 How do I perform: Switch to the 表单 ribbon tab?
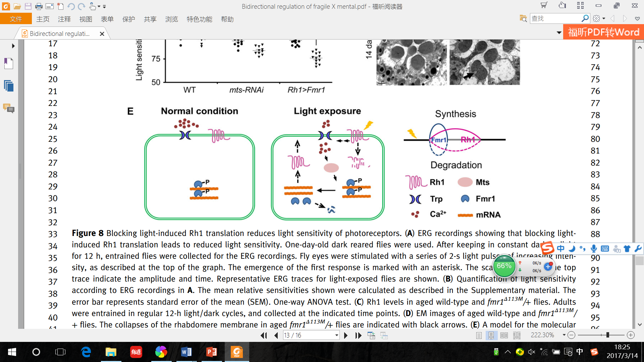pos(107,19)
